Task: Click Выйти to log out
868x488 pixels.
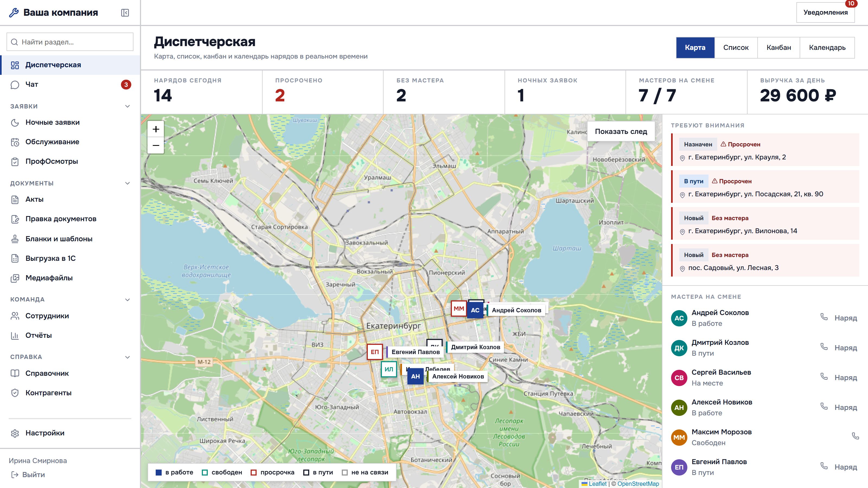Action: click(x=28, y=475)
